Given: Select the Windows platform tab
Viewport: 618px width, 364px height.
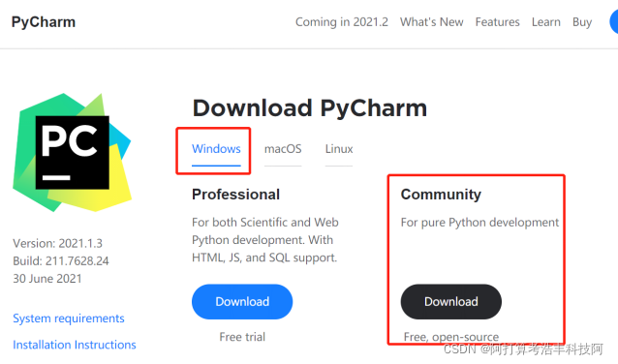Looking at the screenshot, I should (x=216, y=149).
